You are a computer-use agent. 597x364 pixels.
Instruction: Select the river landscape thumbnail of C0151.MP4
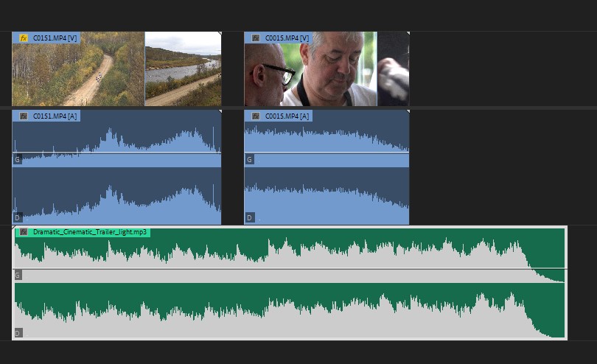pos(183,69)
